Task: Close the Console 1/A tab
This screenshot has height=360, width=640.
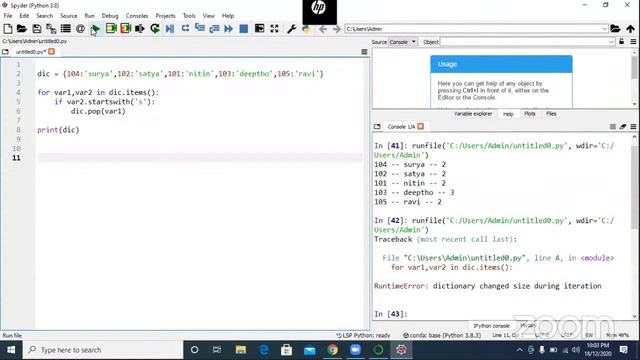Action: pyautogui.click(x=420, y=126)
